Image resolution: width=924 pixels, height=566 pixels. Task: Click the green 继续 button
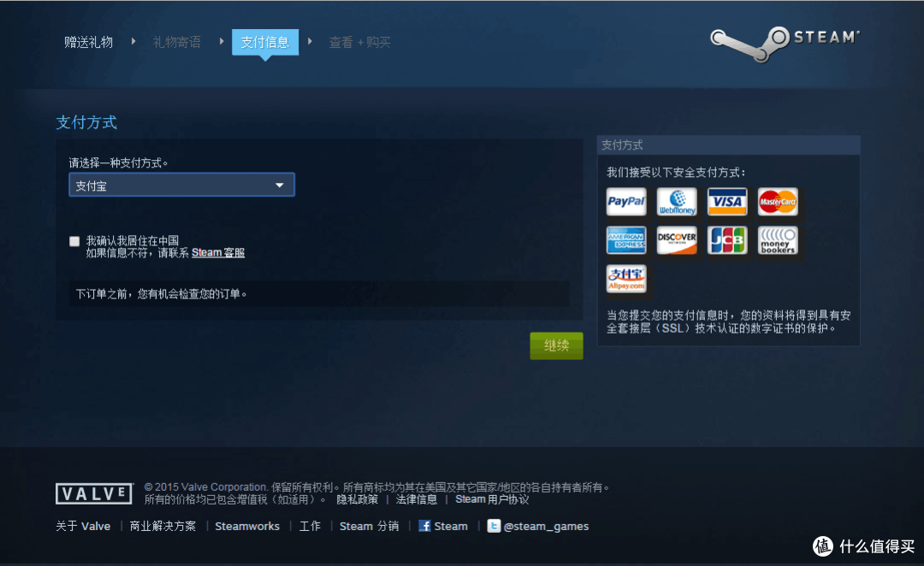pos(556,345)
